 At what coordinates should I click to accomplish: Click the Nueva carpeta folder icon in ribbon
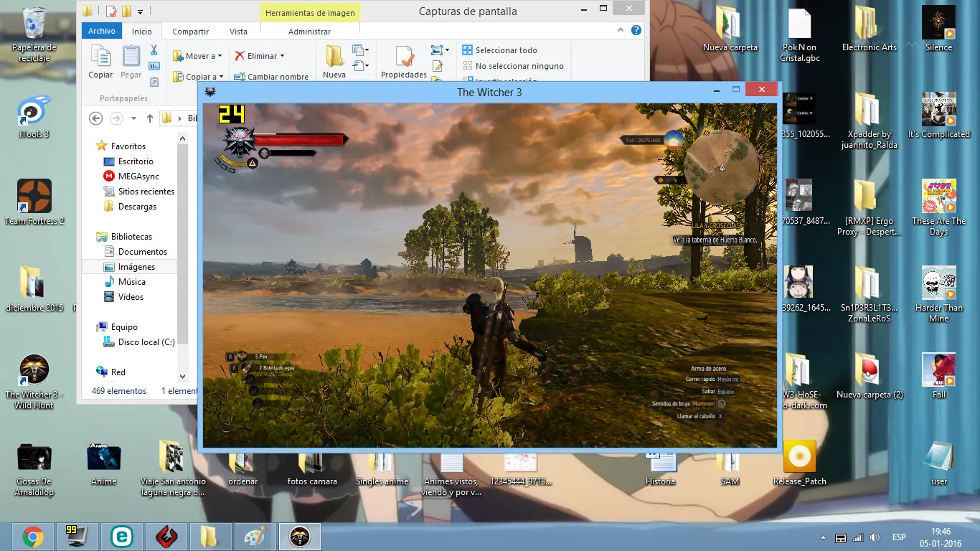point(334,56)
